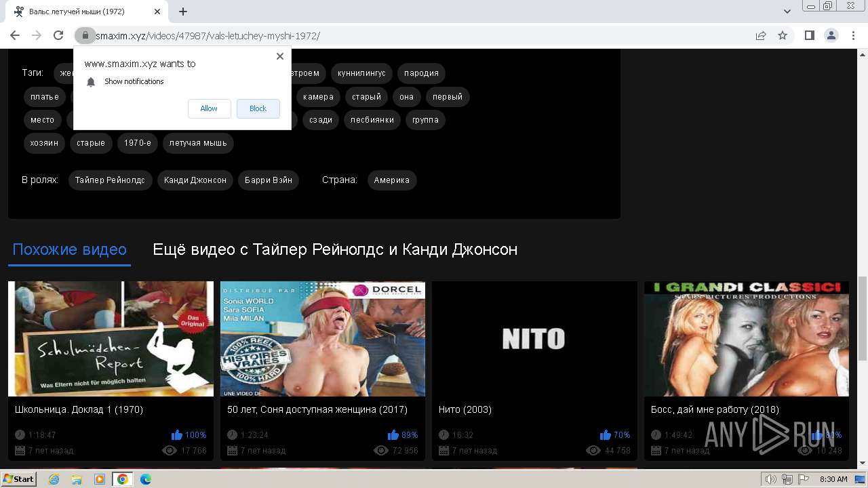Viewport: 868px width, 488px height.
Task: Select the куннилингус tag
Action: point(361,73)
